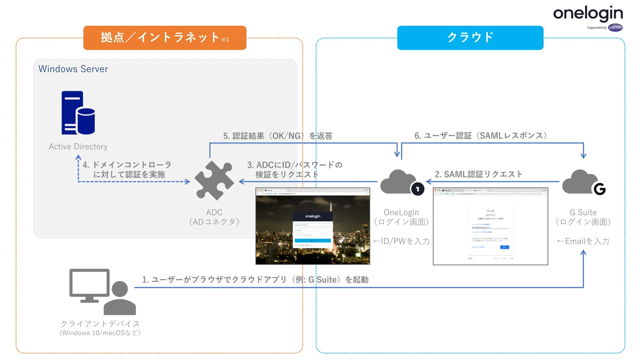Screen dimensions: 644x363
Task: Select the client device monitor icon
Action: (x=90, y=285)
